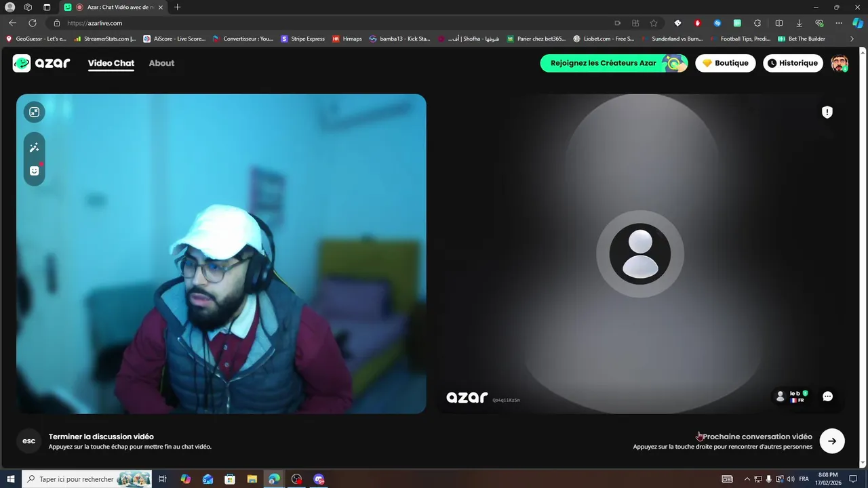The height and width of the screenshot is (488, 868).
Task: Open the Historique button
Action: [x=793, y=63]
